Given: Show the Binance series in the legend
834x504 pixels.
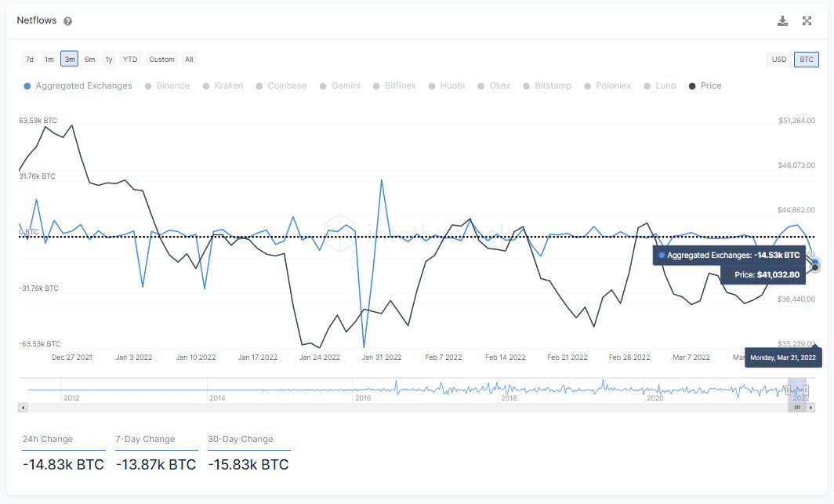Looking at the screenshot, I should (167, 85).
